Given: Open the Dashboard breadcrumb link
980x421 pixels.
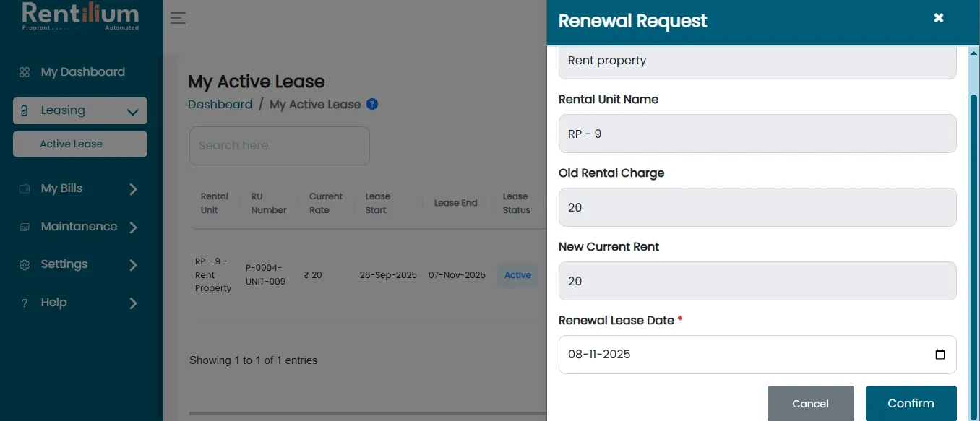Looking at the screenshot, I should (220, 104).
